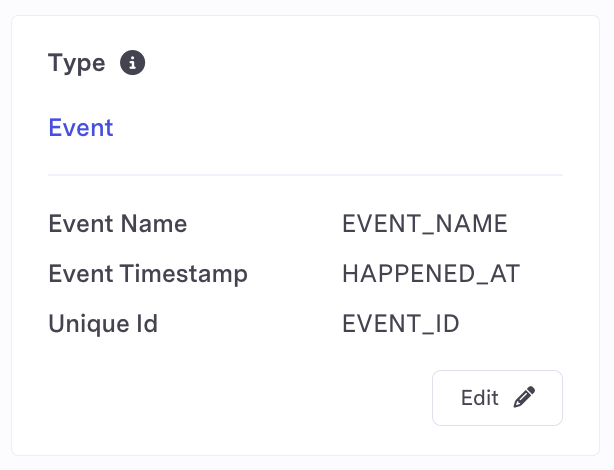Select the Event Timestamp label
Image resolution: width=614 pixels, height=470 pixels.
[148, 273]
